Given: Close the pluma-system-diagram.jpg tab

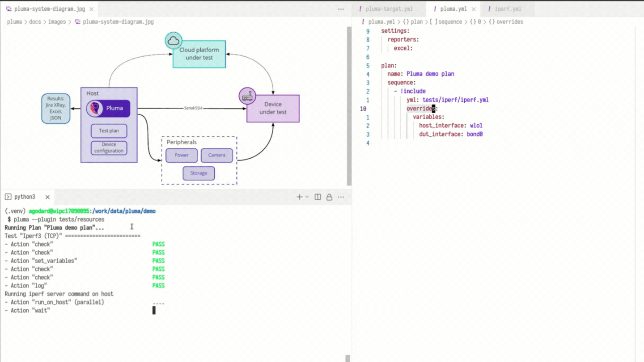Looking at the screenshot, I should click(x=91, y=9).
